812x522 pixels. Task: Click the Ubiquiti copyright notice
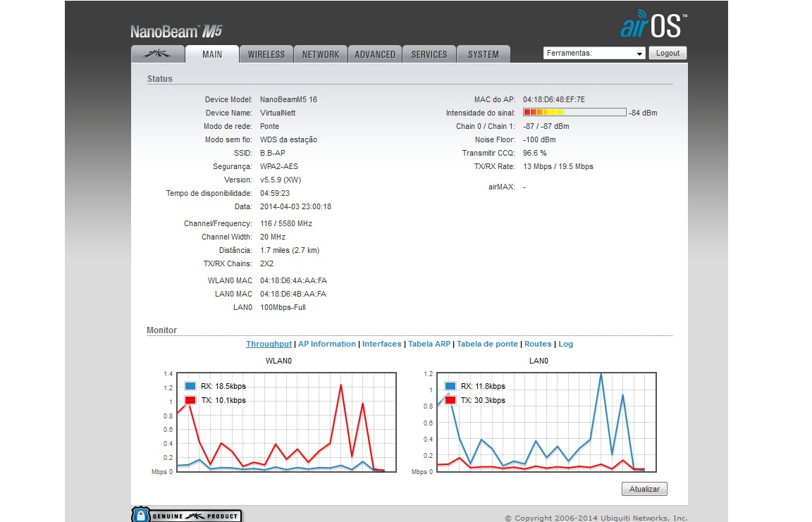tap(596, 518)
